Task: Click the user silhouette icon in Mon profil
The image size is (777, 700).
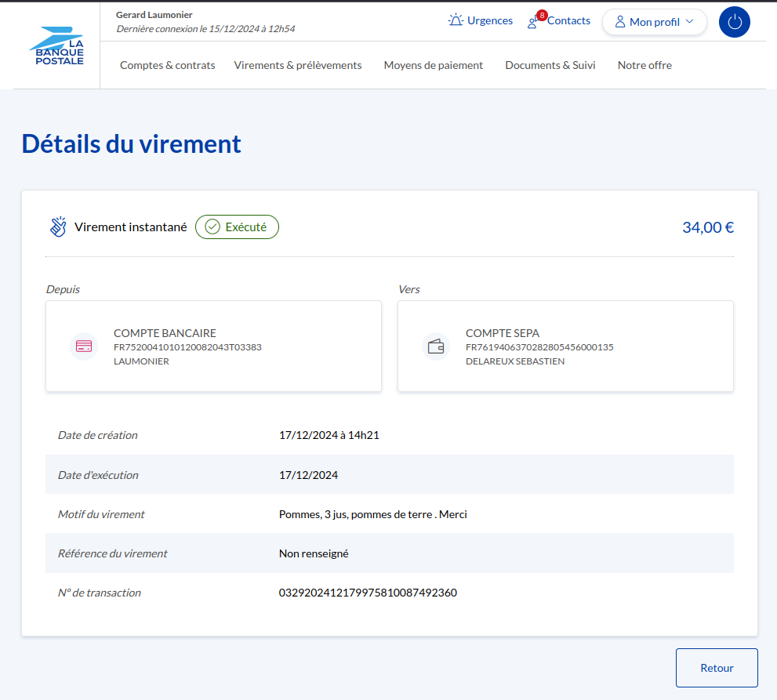Action: 620,22
